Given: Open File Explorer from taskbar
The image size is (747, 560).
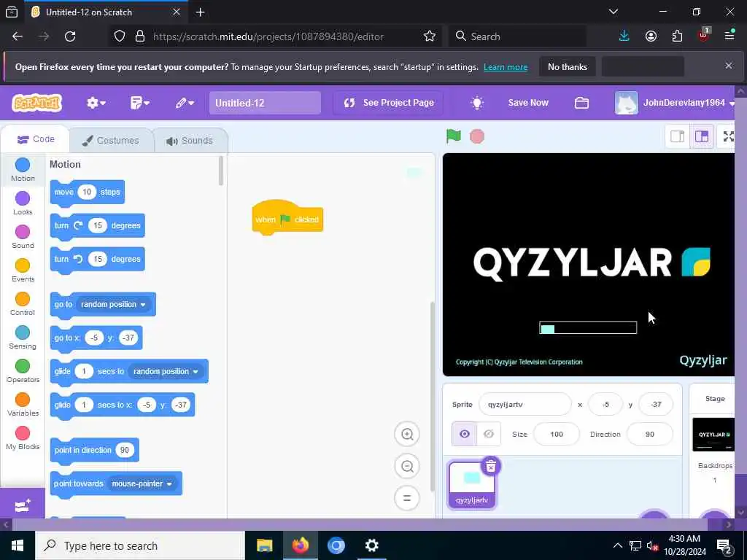Looking at the screenshot, I should 264,545.
